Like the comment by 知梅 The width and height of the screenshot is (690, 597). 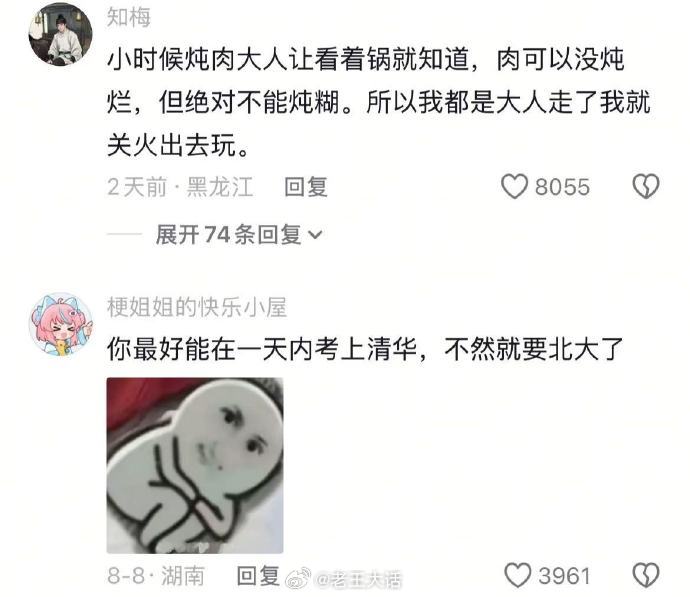click(514, 187)
